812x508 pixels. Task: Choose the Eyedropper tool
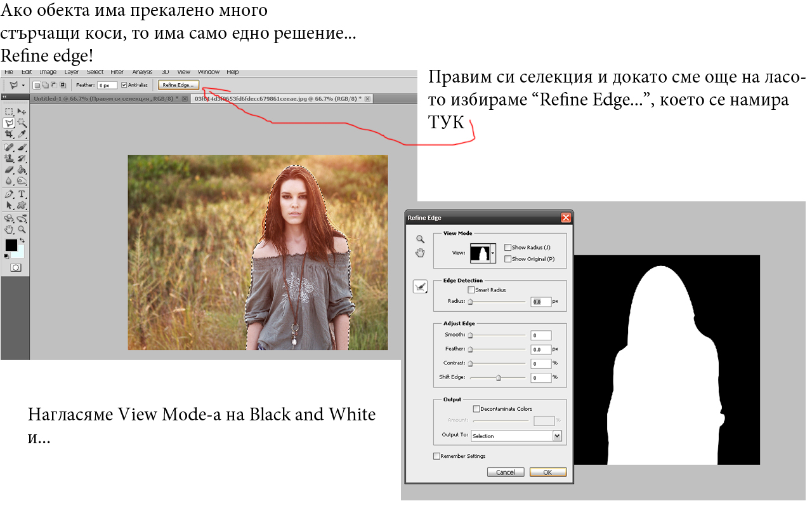[22, 135]
